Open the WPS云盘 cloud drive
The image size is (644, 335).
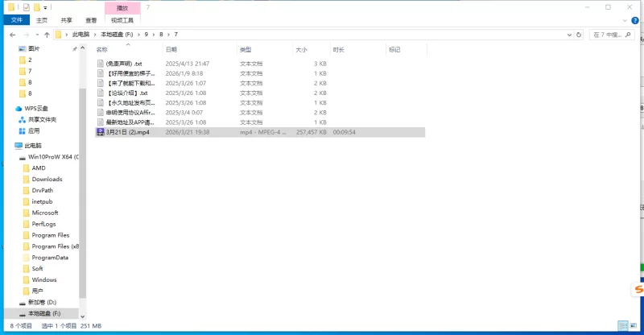(36, 108)
